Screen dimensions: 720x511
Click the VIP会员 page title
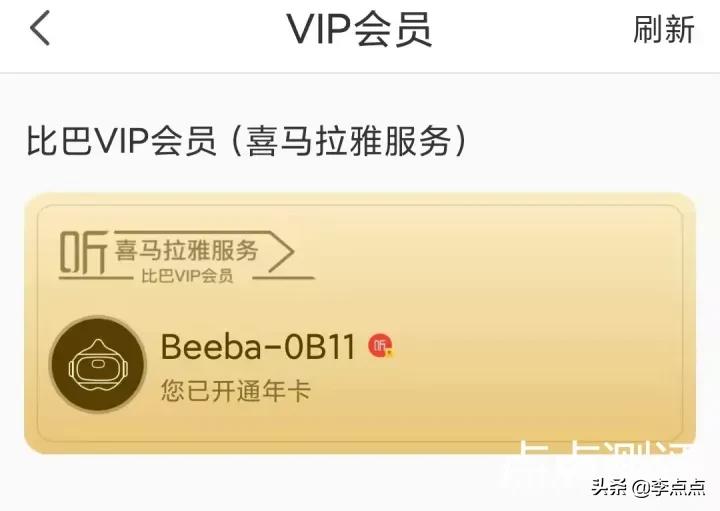[360, 29]
